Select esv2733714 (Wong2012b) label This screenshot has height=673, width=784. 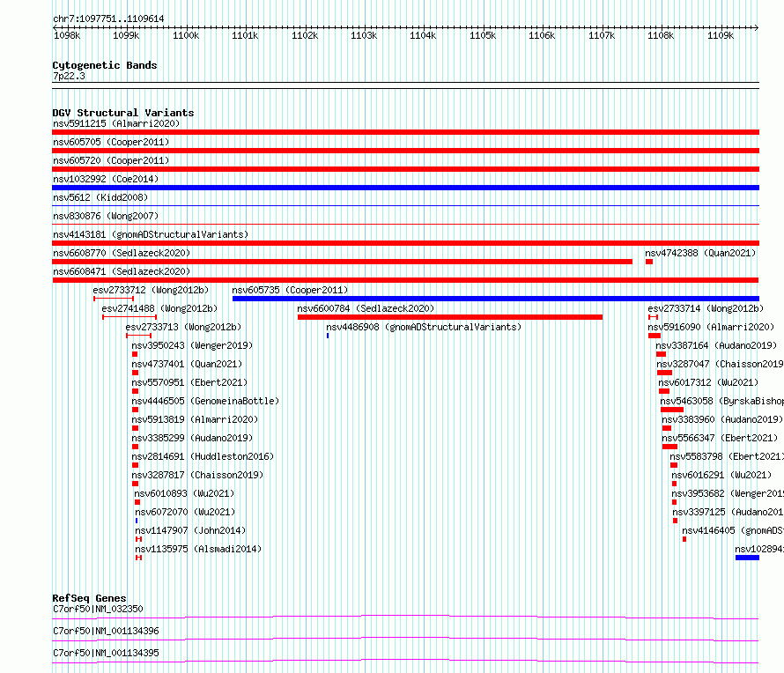[706, 308]
